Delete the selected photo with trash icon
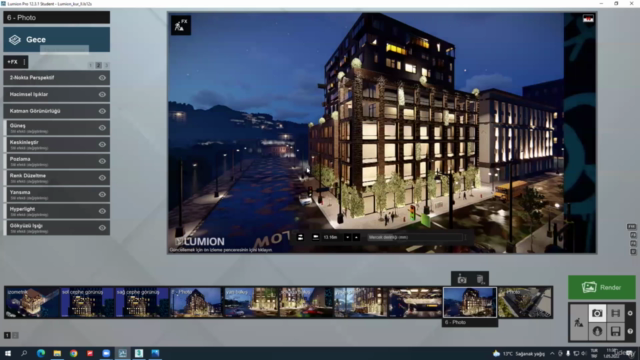Screen dimensions: 640x360 (x=480, y=280)
